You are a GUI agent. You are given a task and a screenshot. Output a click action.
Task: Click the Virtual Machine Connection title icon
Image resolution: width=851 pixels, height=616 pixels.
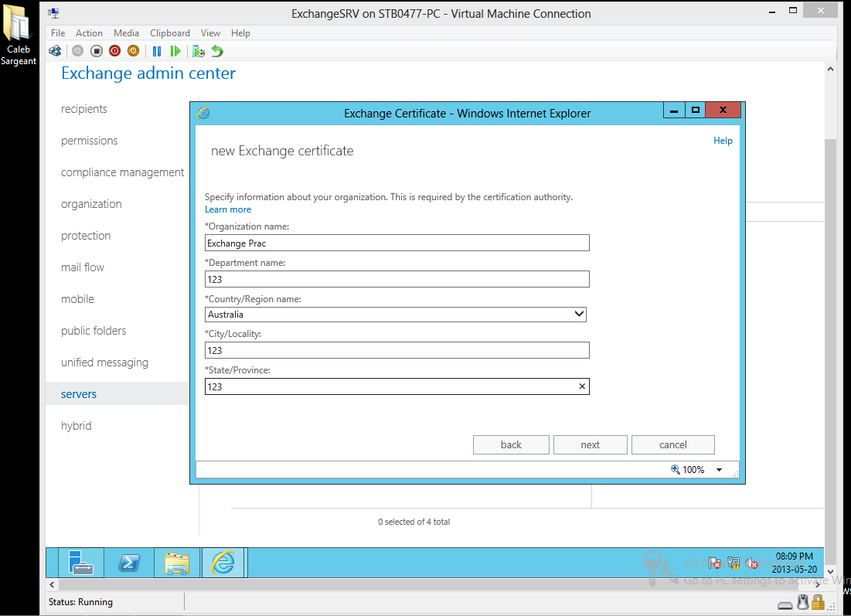click(x=53, y=14)
